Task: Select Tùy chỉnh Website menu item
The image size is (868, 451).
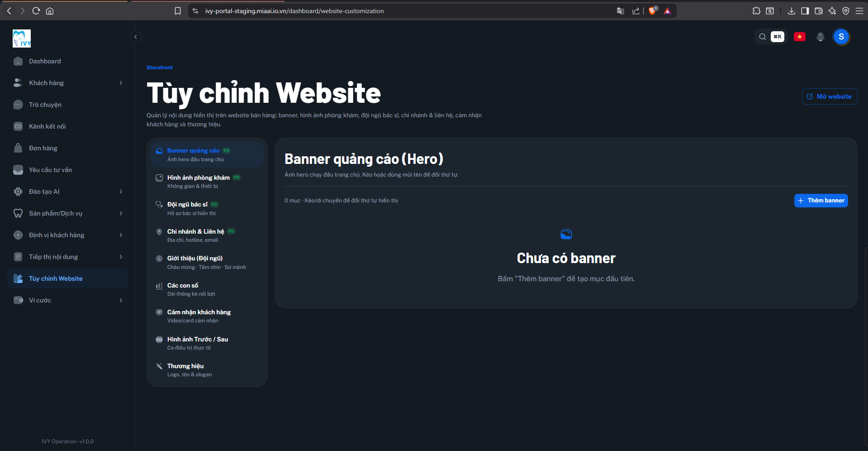Action: tap(68, 278)
